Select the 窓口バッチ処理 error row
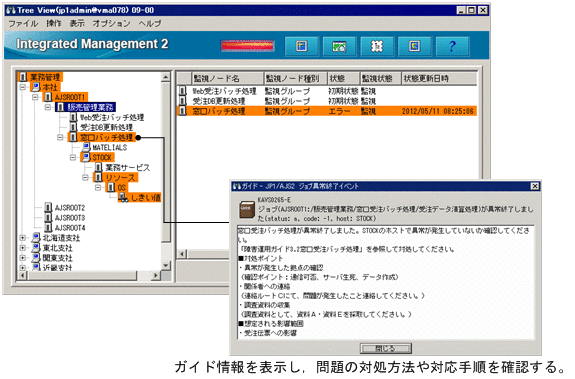This screenshot has width=575, height=379. click(327, 111)
